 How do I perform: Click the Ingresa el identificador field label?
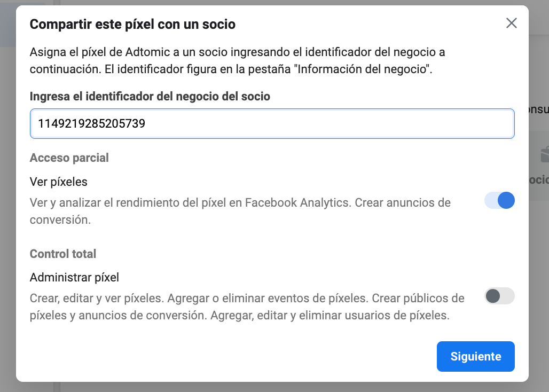(x=150, y=96)
